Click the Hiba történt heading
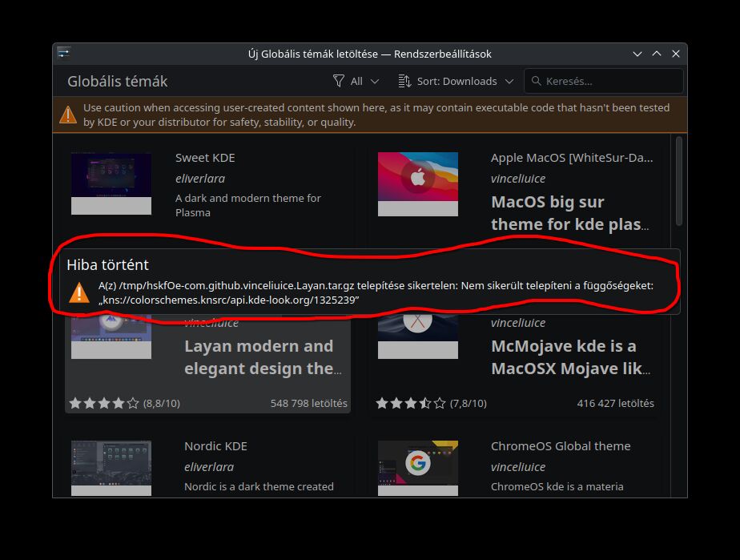The image size is (740, 560). click(x=107, y=264)
